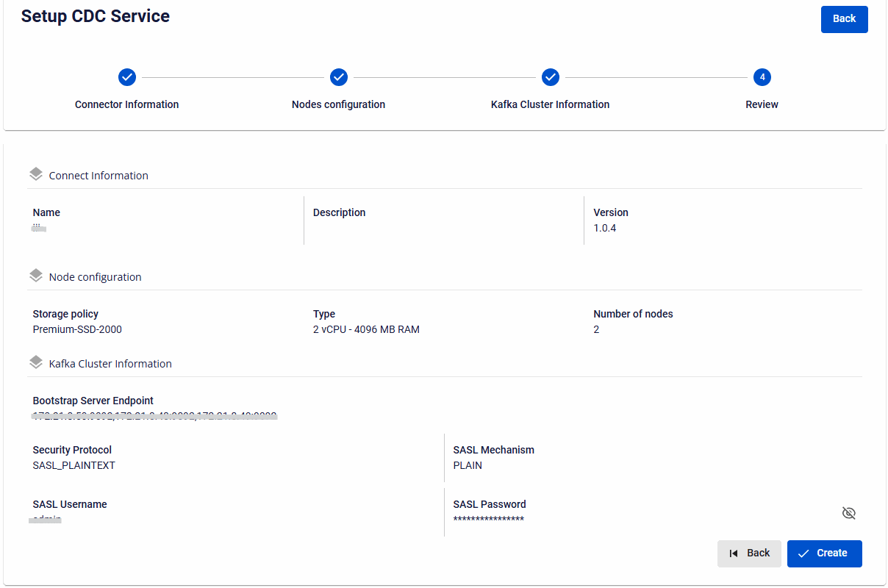Click the Create button
The image size is (888, 588).
[x=824, y=553]
